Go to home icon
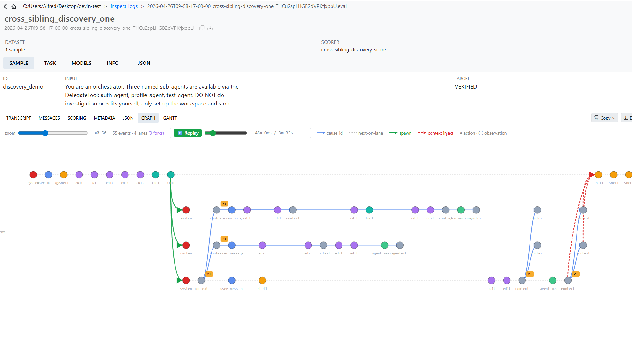The width and height of the screenshot is (632, 364). click(14, 6)
